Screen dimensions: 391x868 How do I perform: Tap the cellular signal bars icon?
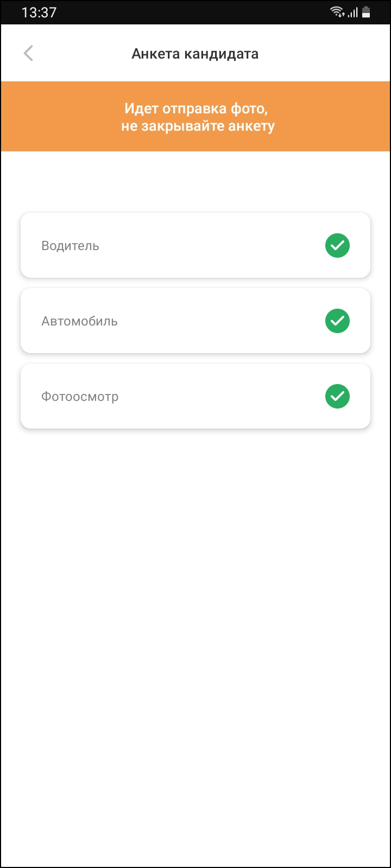pyautogui.click(x=353, y=12)
